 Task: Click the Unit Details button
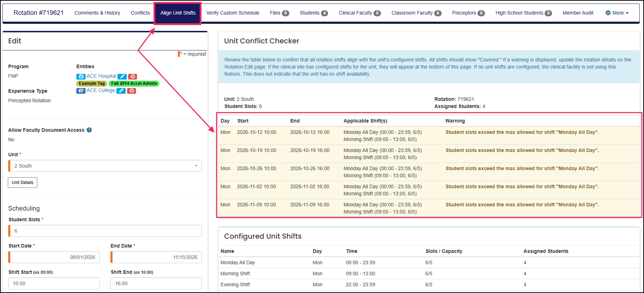point(22,183)
